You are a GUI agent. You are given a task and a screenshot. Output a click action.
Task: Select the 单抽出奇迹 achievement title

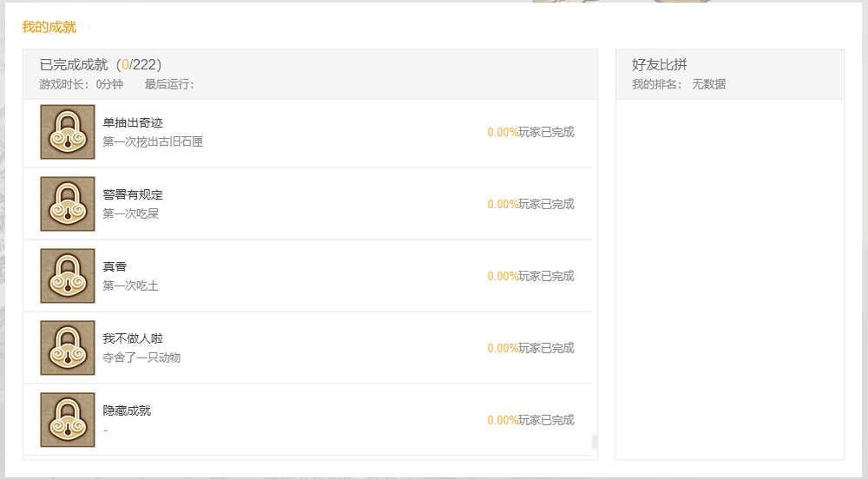[x=133, y=123]
